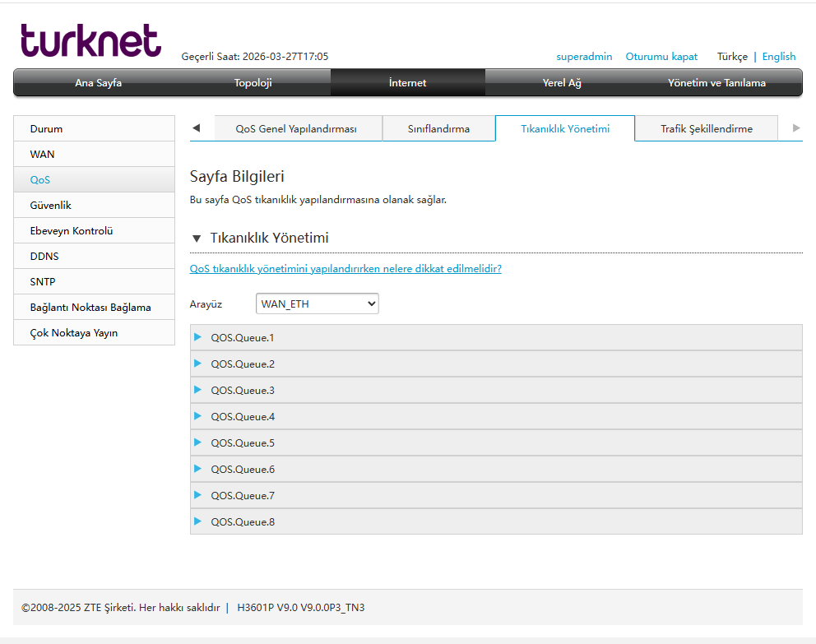
Task: Open Durum in the sidebar
Action: [x=95, y=128]
